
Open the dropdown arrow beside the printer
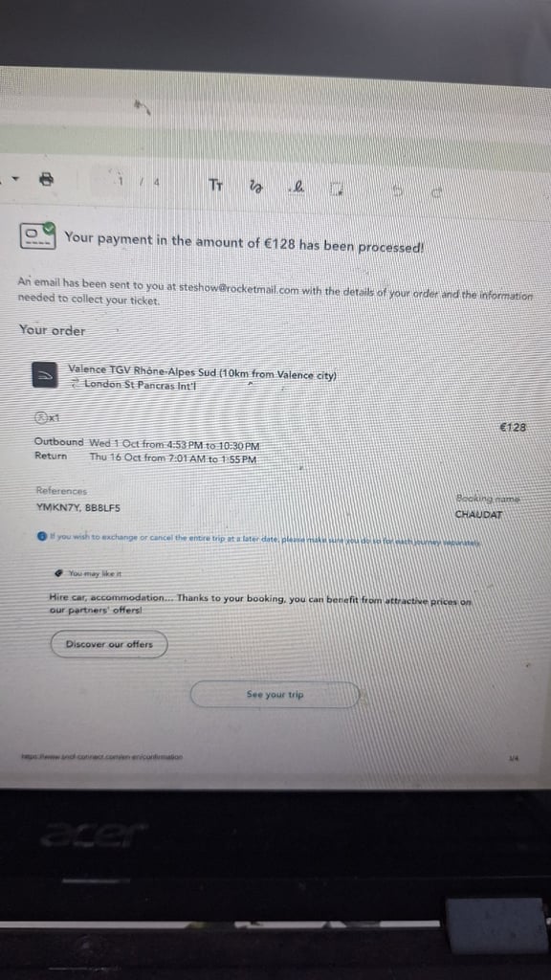coord(15,179)
